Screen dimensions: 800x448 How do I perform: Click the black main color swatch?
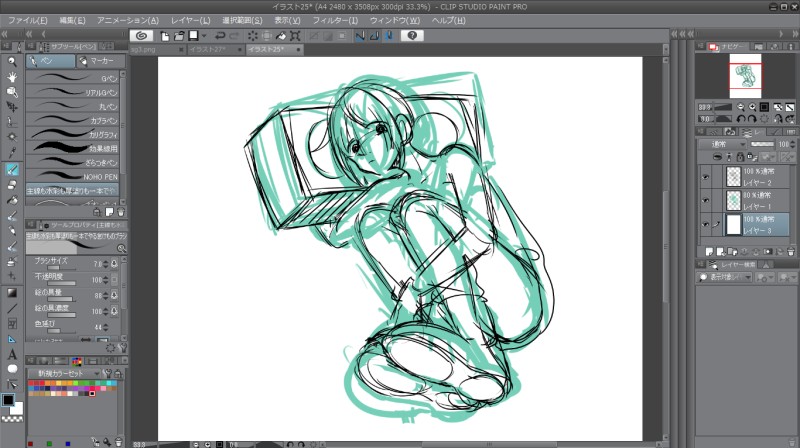(8, 400)
